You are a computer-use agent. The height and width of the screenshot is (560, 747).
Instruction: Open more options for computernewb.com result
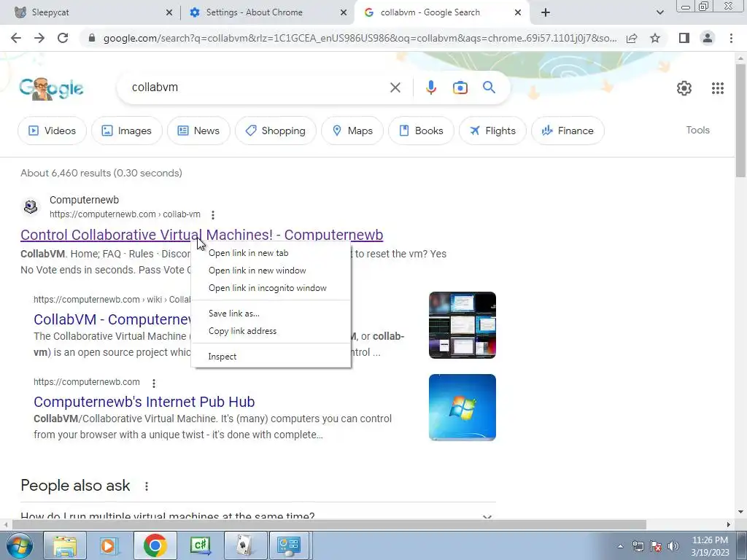coord(153,383)
